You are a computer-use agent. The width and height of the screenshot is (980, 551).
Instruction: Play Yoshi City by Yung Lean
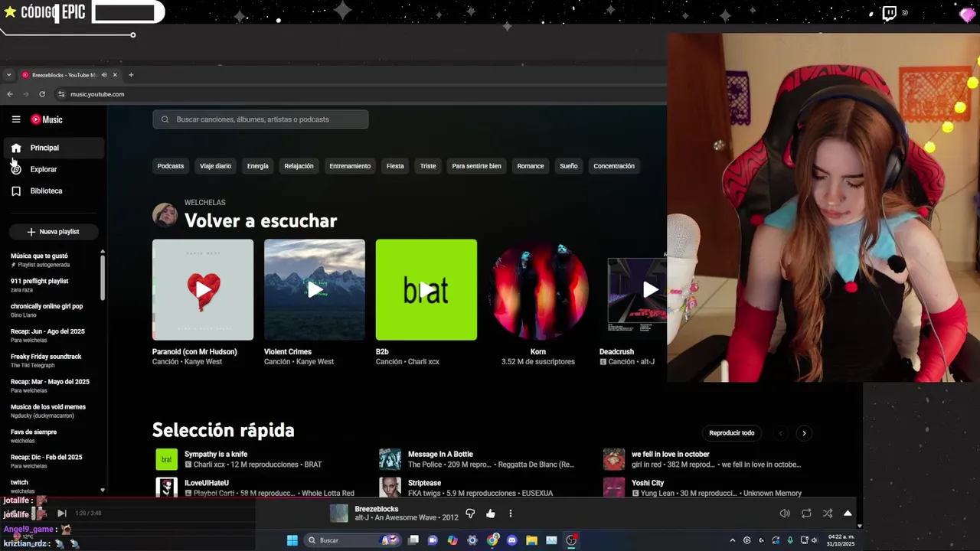[x=614, y=487]
